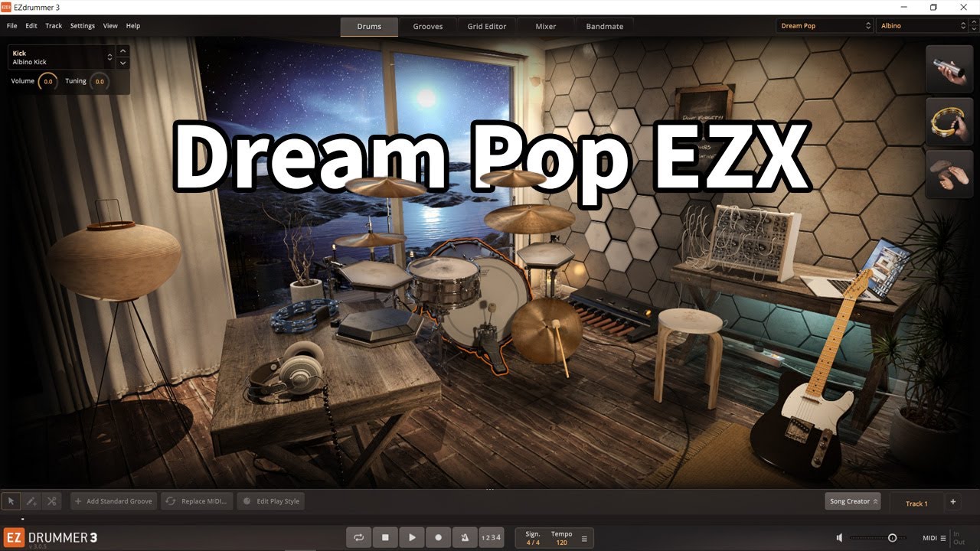Click the EZdrummer 3 title bar icon
This screenshot has height=551, width=980.
click(x=6, y=8)
